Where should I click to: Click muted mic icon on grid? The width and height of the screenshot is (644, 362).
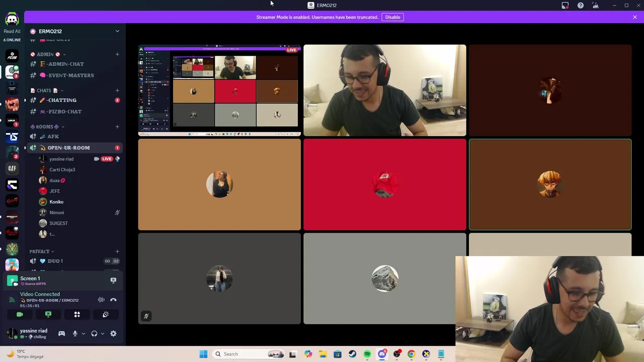[146, 316]
